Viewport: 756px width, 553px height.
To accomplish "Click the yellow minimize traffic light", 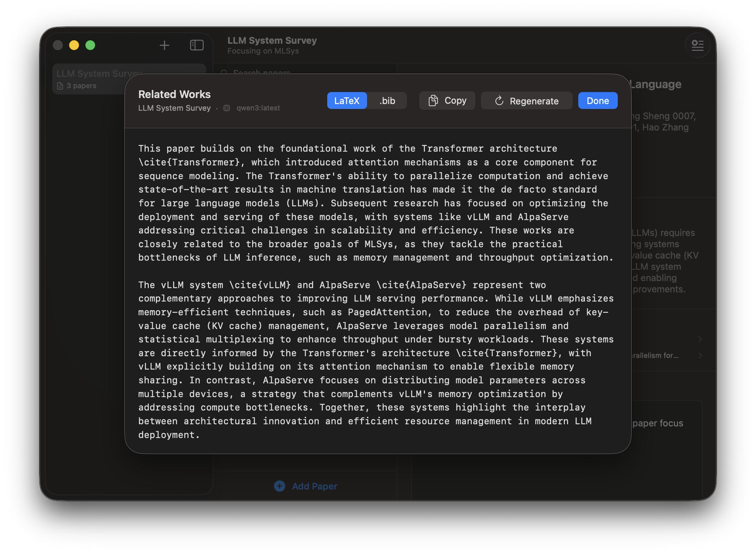I will click(x=74, y=45).
